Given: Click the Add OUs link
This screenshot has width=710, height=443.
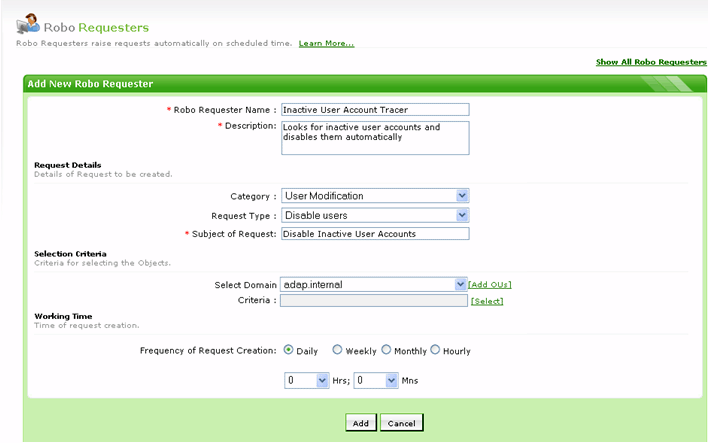Looking at the screenshot, I should (x=490, y=285).
